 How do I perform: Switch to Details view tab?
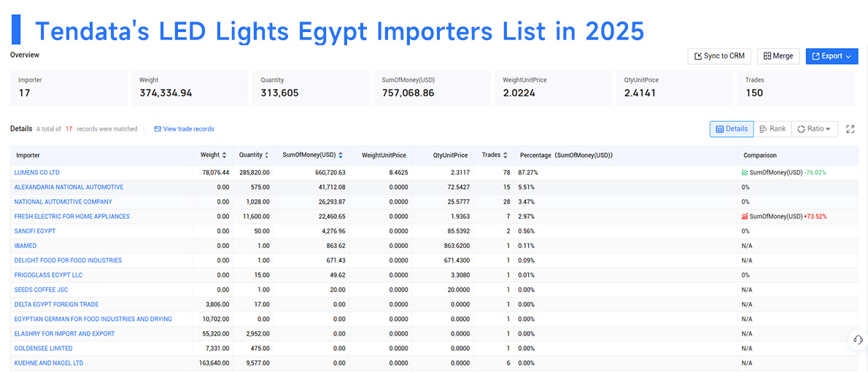point(732,128)
